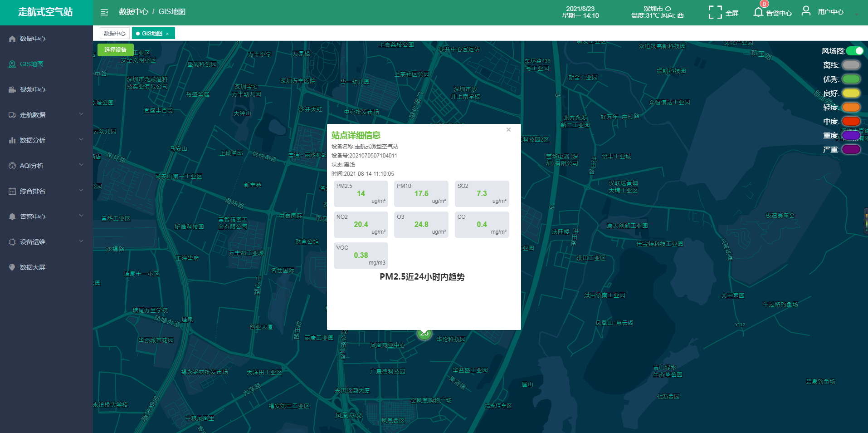
Task: Click the 告警中心 header link
Action: click(x=779, y=13)
